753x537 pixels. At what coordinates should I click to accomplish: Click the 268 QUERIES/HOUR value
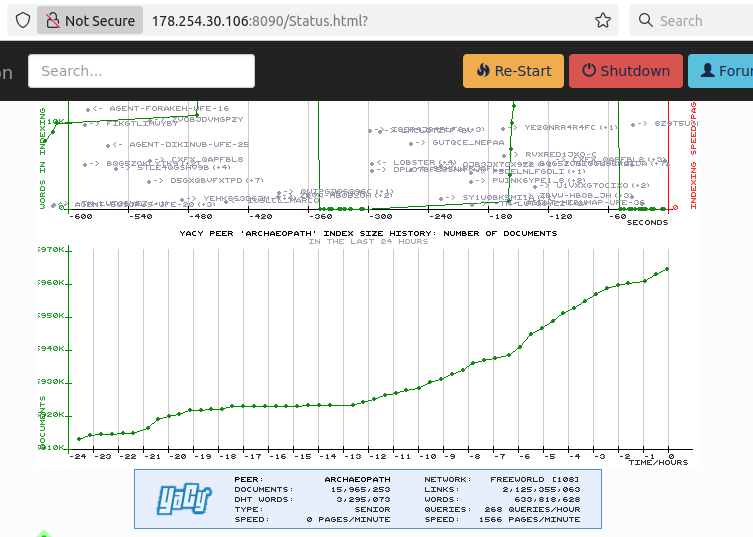coord(532,510)
